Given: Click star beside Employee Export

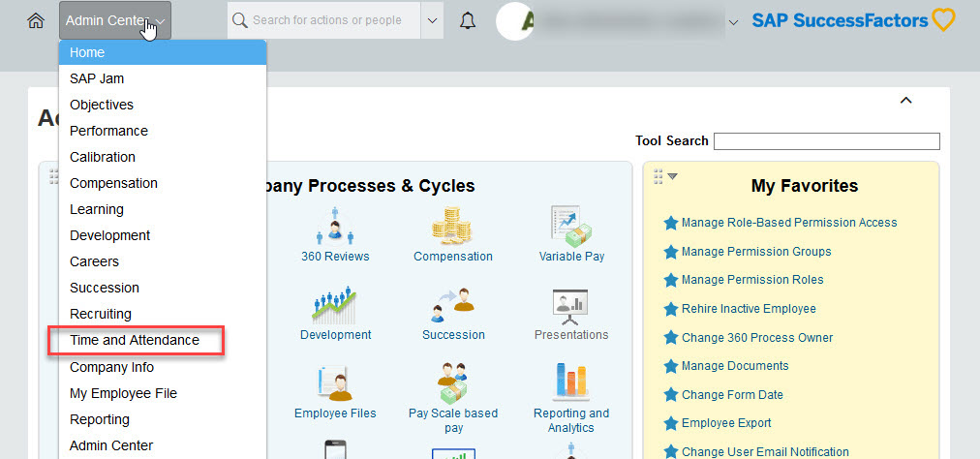Looking at the screenshot, I should pos(671,423).
